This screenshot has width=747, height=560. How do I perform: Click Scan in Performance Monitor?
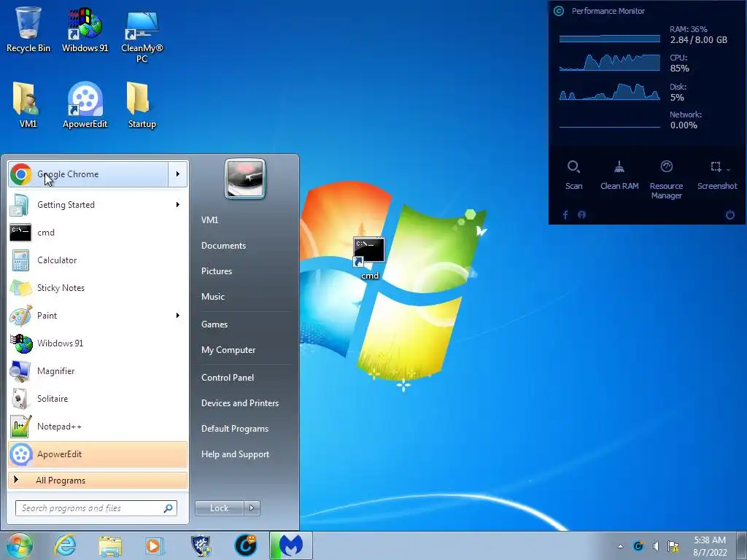coord(573,175)
